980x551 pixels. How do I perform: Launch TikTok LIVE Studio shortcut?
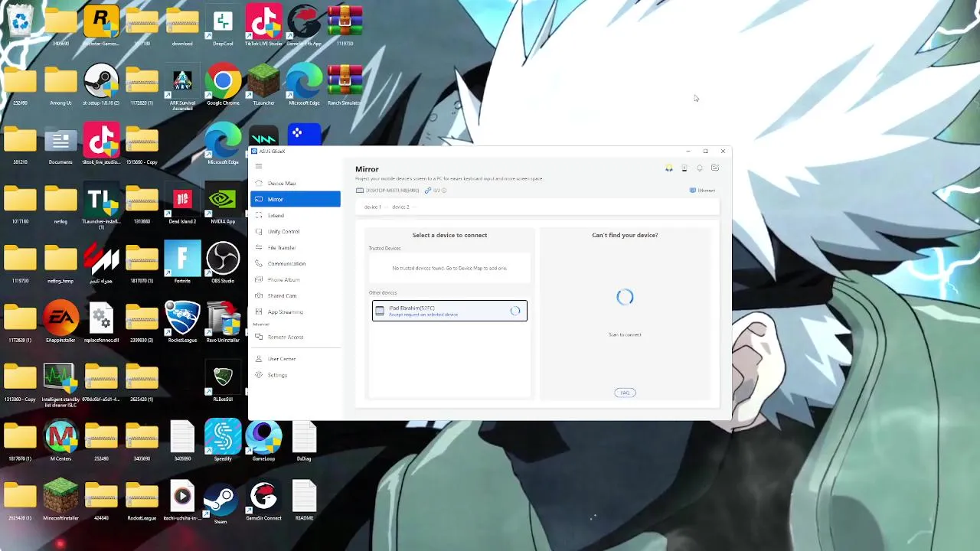pos(263,26)
